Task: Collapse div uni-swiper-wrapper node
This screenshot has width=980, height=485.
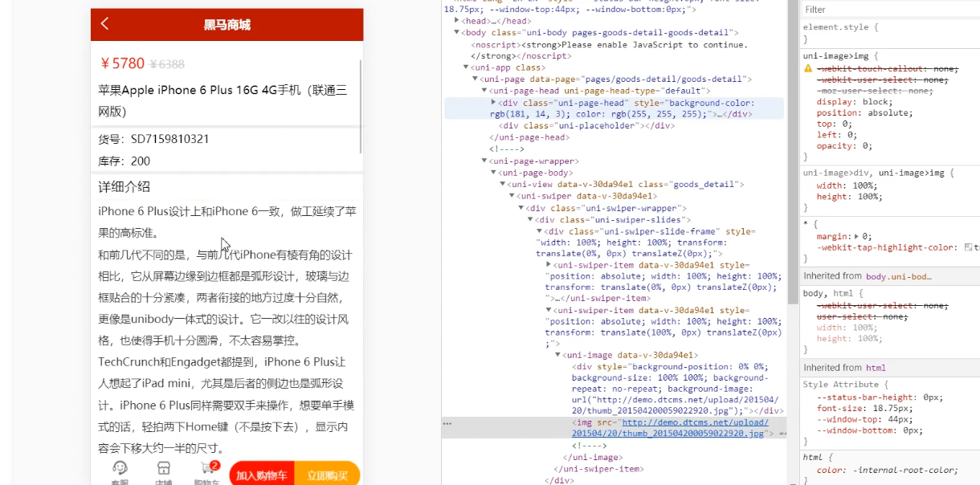Action: tap(521, 208)
